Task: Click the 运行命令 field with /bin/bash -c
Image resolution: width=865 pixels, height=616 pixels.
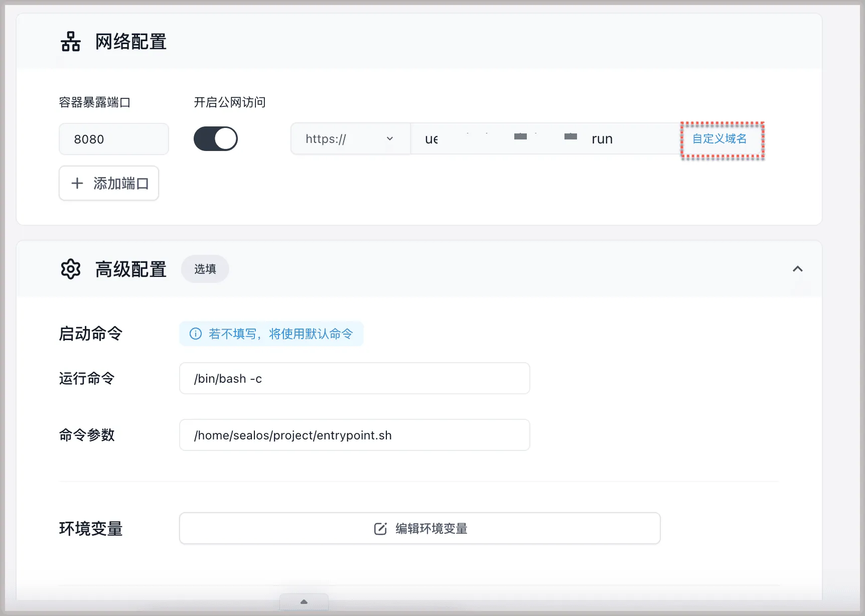Action: pos(354,379)
